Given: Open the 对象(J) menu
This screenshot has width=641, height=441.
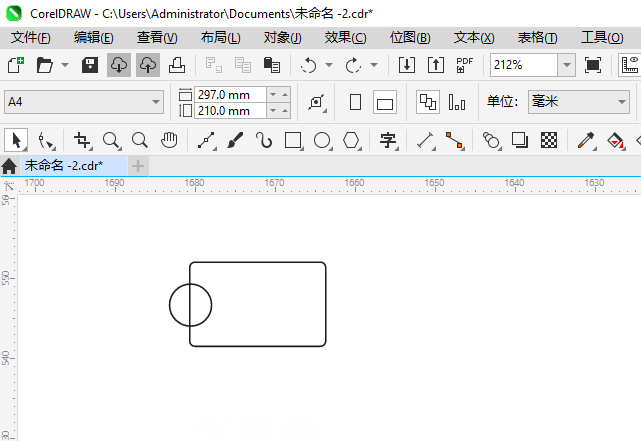Looking at the screenshot, I should (282, 38).
